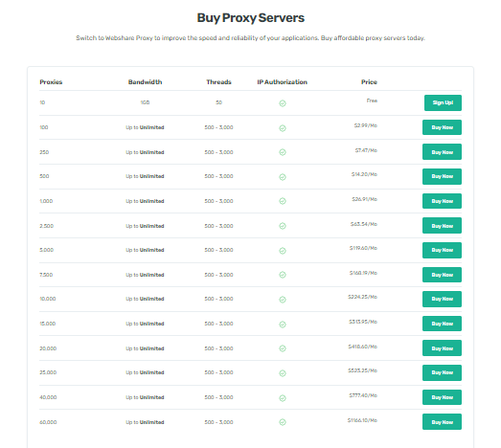Click the $777.40/Mo price
The image size is (501, 448).
[x=363, y=395]
